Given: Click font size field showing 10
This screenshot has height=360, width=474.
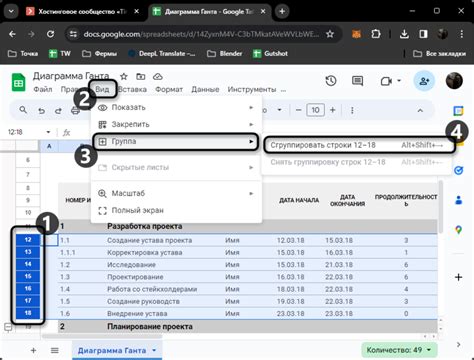Looking at the screenshot, I should (315, 110).
